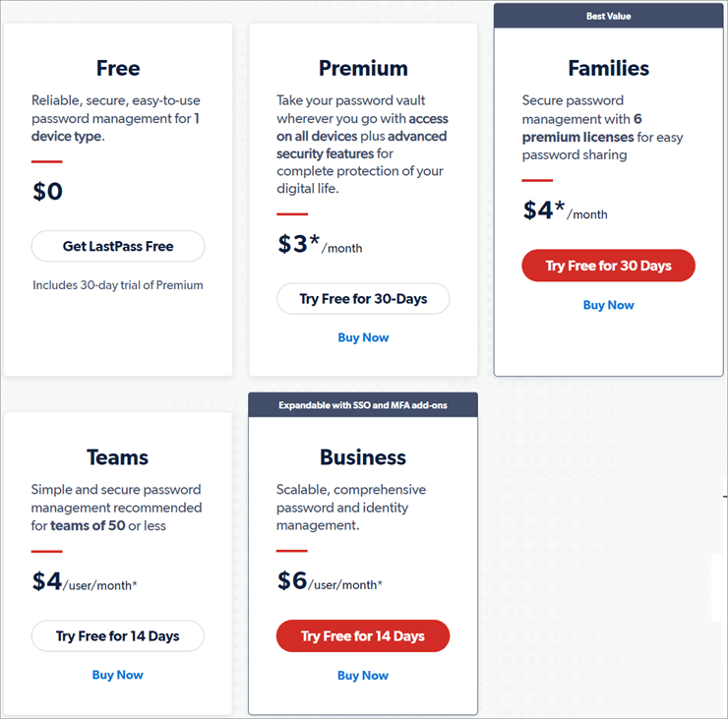Image resolution: width=728 pixels, height=719 pixels.
Task: Click the Free plan heading
Action: (118, 68)
